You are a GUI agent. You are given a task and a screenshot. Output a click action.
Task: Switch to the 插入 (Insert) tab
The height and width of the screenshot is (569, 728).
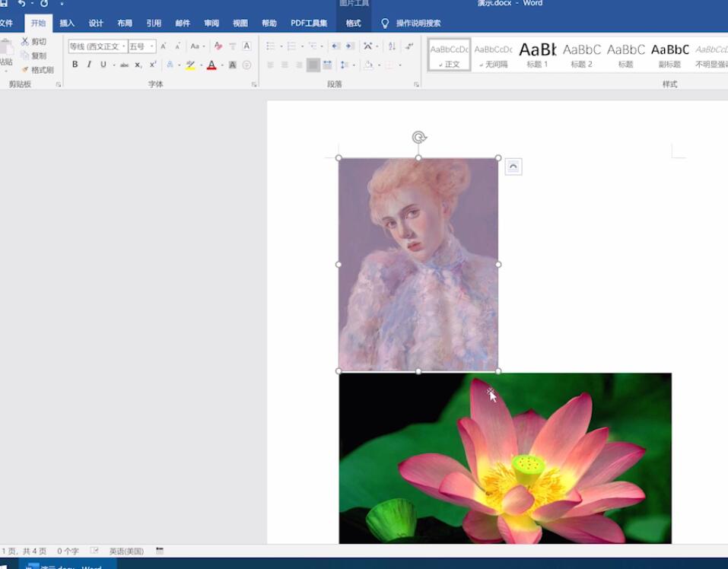point(67,24)
